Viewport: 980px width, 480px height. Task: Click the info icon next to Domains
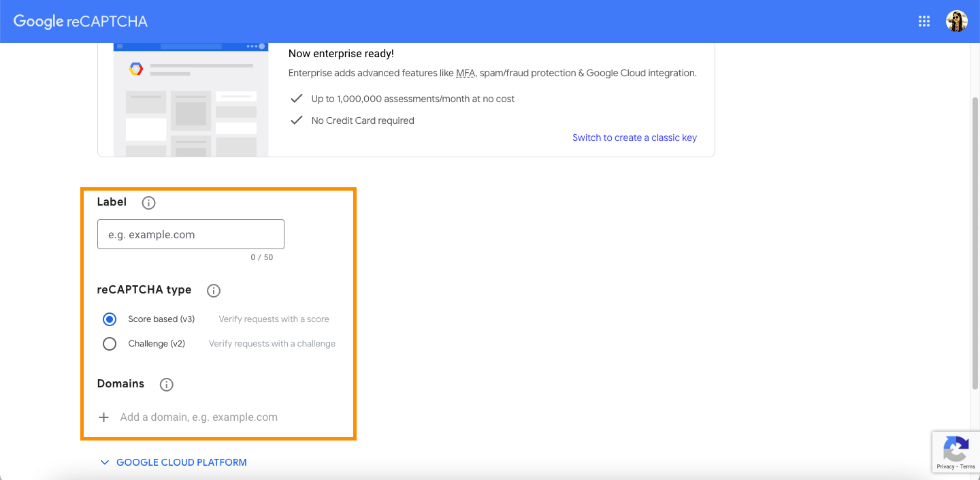[x=166, y=385]
